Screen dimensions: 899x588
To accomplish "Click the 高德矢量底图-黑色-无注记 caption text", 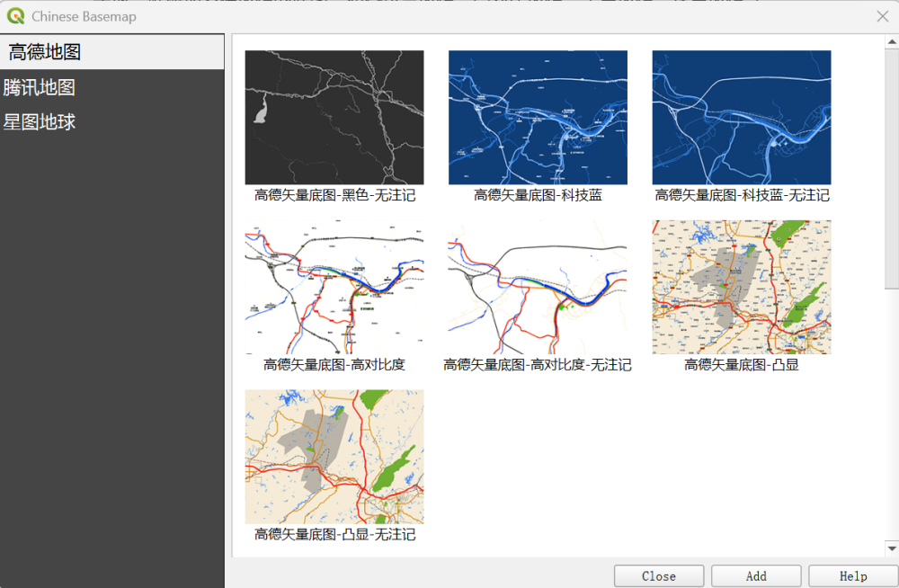I will 334,196.
